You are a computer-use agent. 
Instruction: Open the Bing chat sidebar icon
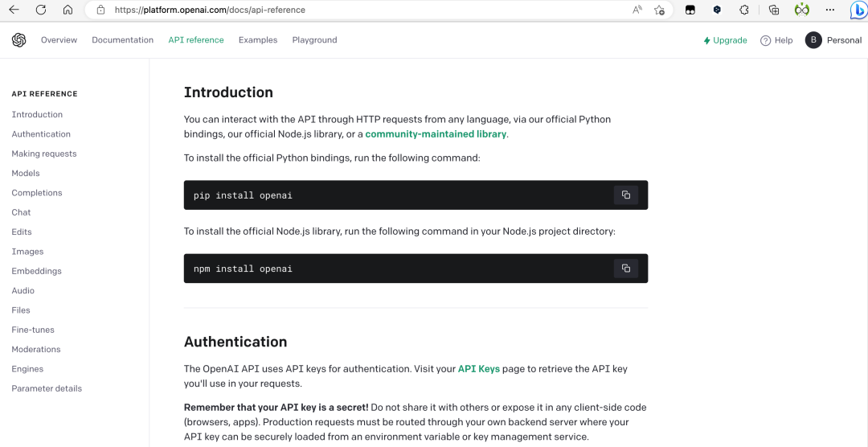coord(858,10)
